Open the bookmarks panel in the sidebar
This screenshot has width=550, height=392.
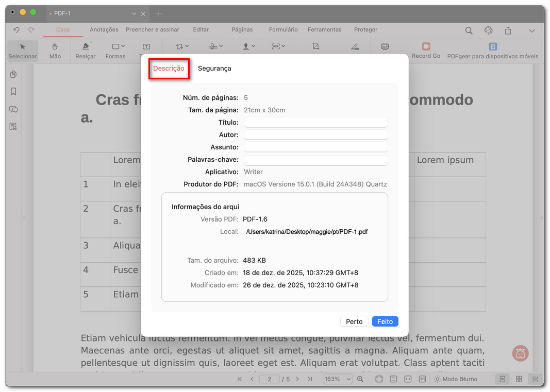13,92
